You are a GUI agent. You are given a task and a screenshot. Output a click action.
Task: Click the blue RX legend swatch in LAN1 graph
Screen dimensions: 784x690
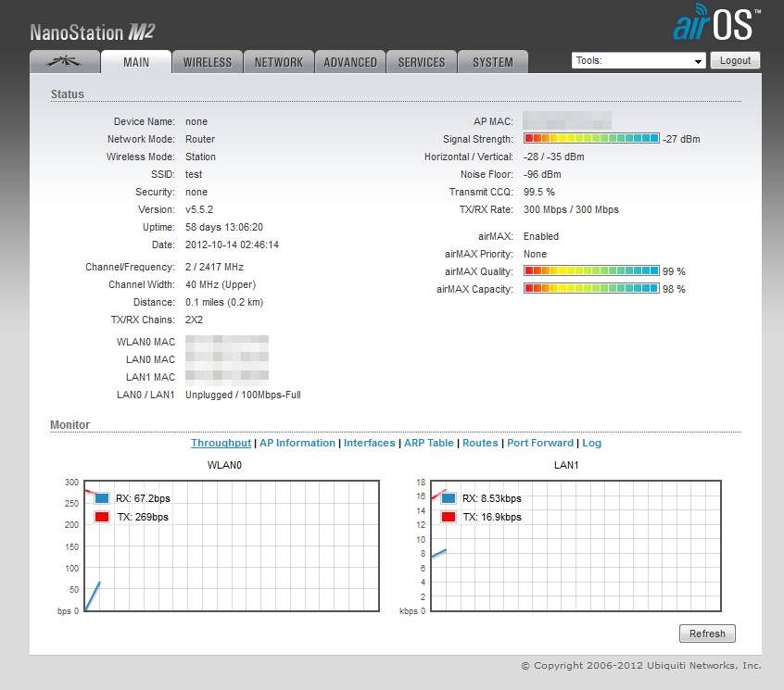click(x=449, y=498)
